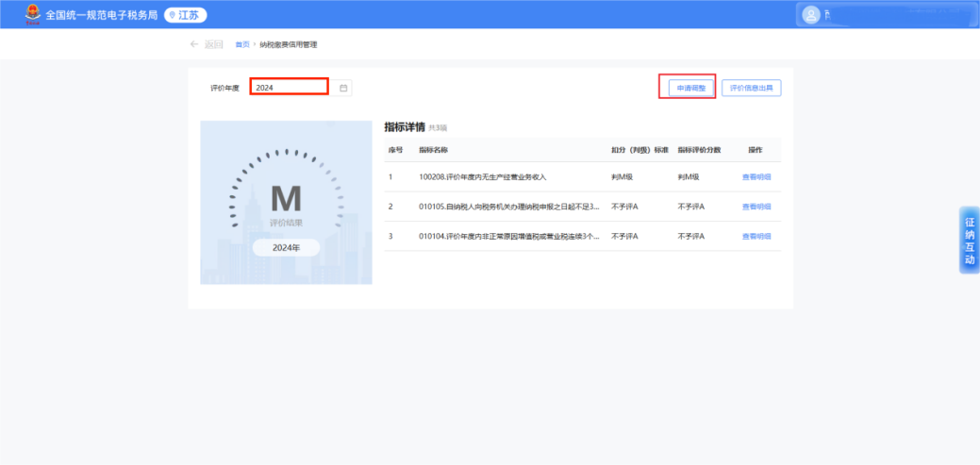This screenshot has width=980, height=465.
Task: Go to 首页 in breadcrumb
Action: coord(242,44)
